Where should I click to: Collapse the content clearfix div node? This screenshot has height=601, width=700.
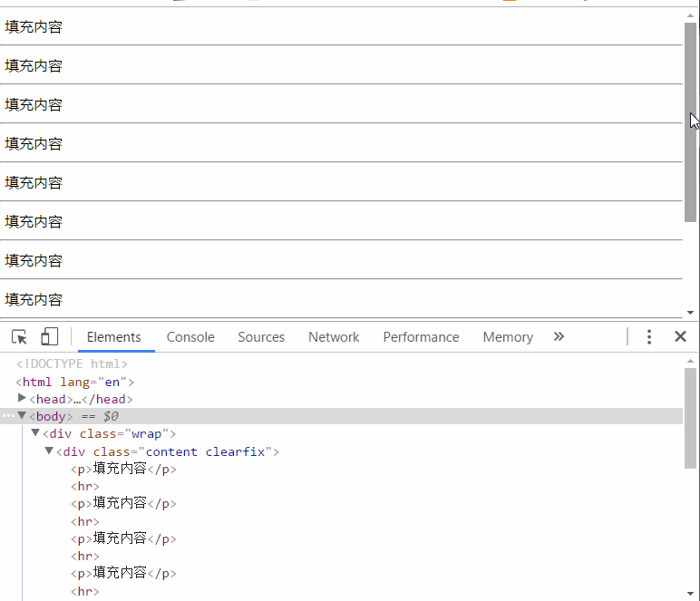[x=49, y=451]
